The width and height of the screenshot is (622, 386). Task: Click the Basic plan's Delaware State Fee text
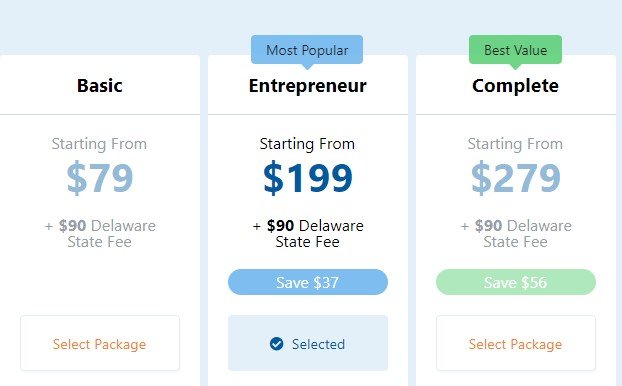tap(100, 234)
